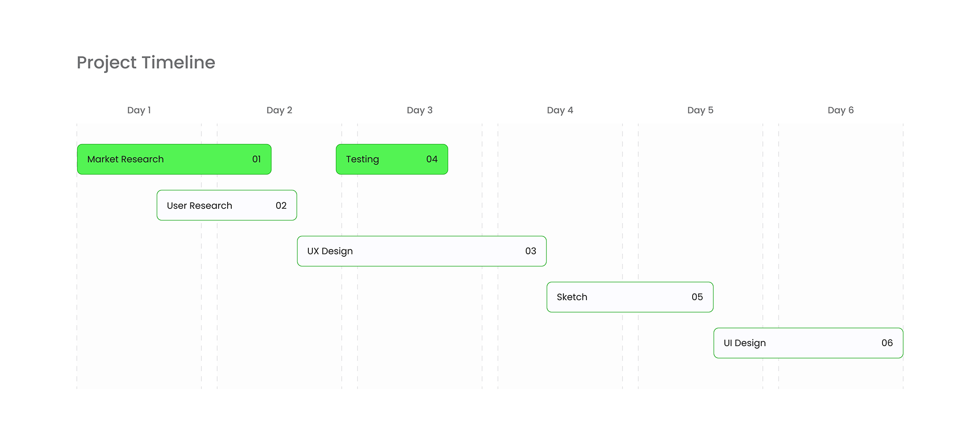Click the Day 3 column header

420,110
